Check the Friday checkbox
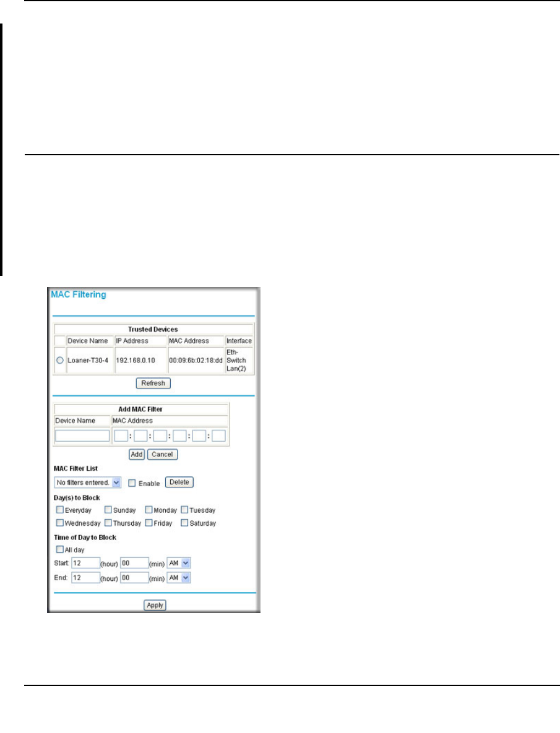 click(x=149, y=523)
